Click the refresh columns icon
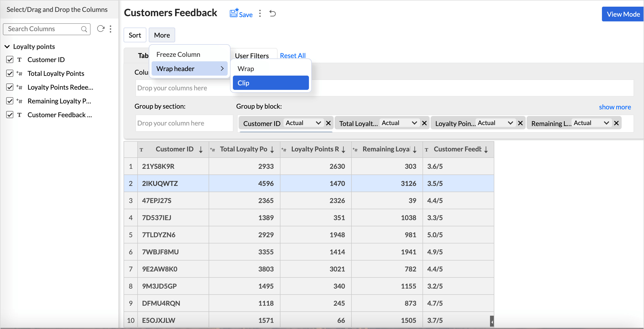644x329 pixels. [x=101, y=29]
